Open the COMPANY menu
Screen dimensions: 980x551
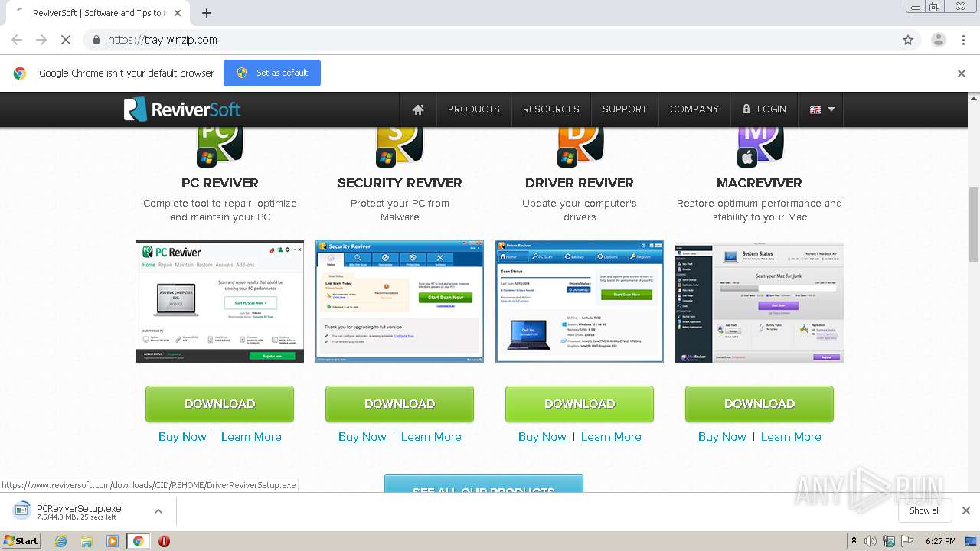(694, 109)
